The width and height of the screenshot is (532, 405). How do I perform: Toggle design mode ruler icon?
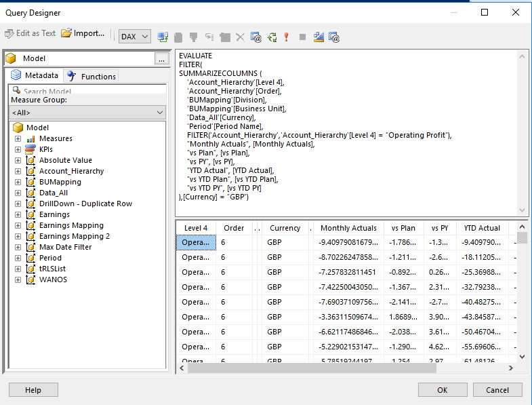pyautogui.click(x=319, y=37)
